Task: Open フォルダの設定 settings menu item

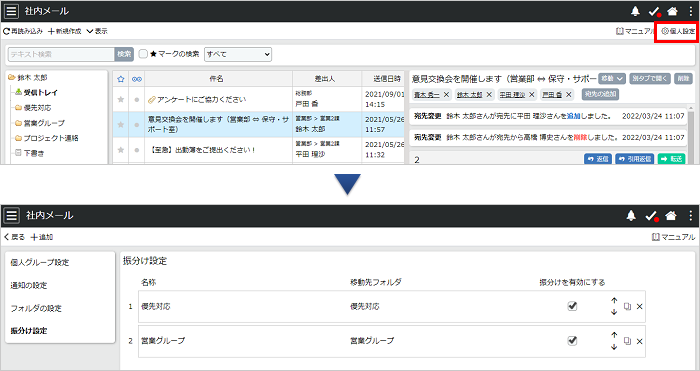Action: tap(36, 308)
